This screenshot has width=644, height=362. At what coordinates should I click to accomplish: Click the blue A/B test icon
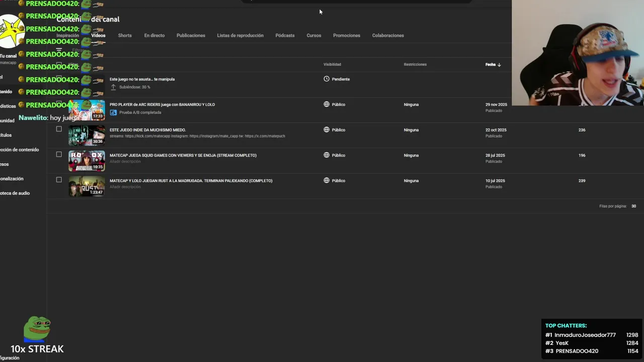113,113
